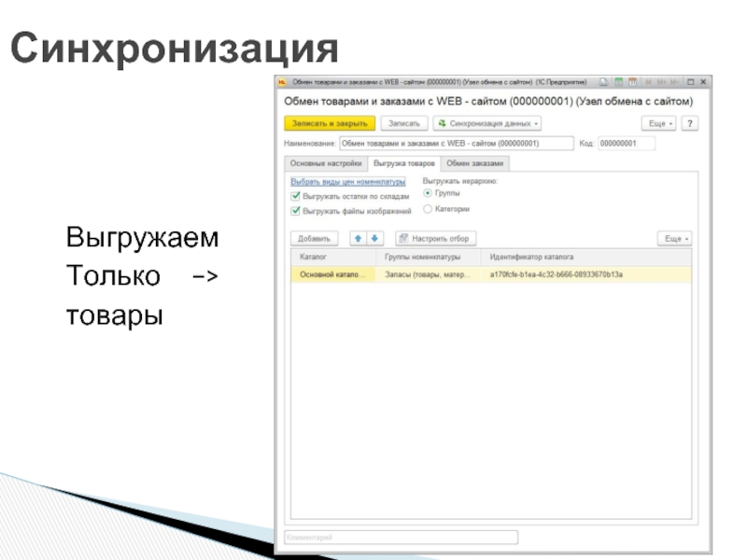Click the M- memory button in title bar
Image resolution: width=747 pixels, height=560 pixels.
pyautogui.click(x=674, y=82)
